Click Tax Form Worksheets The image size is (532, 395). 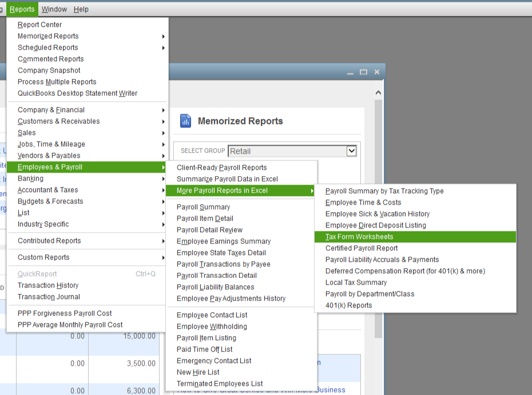point(415,237)
